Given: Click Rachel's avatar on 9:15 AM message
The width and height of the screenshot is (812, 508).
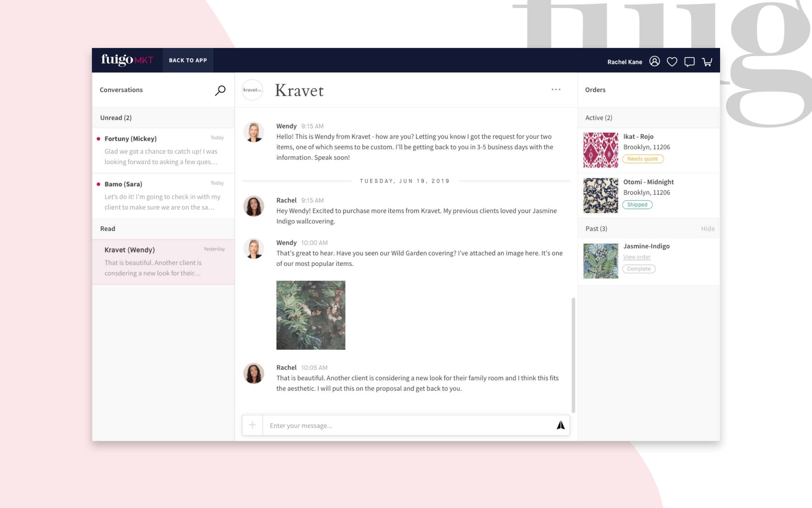Looking at the screenshot, I should 253,206.
